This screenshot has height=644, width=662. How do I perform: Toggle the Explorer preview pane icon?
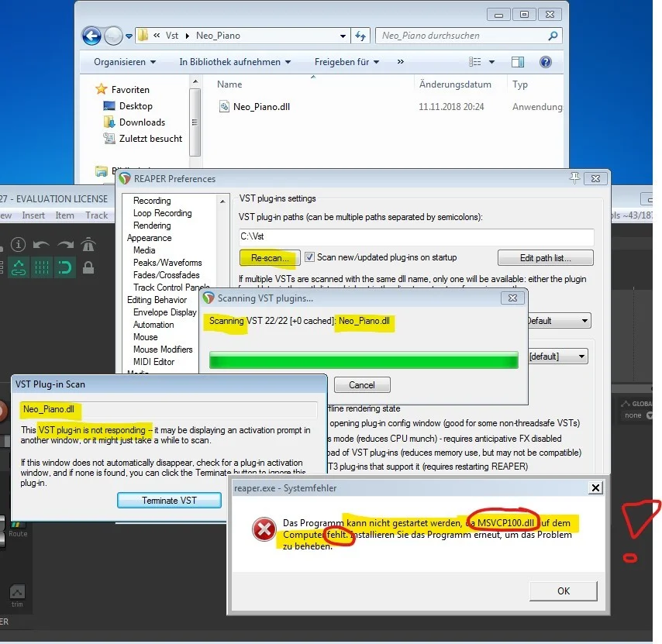tap(518, 62)
